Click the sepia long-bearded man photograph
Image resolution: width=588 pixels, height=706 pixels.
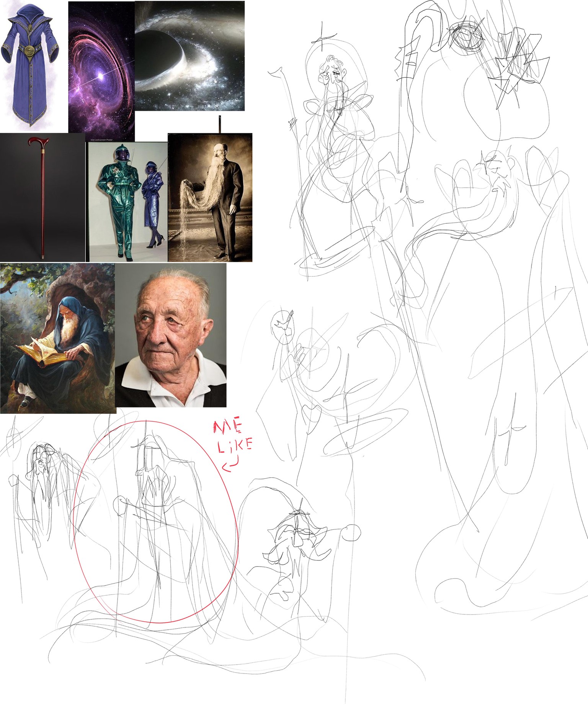pos(210,197)
